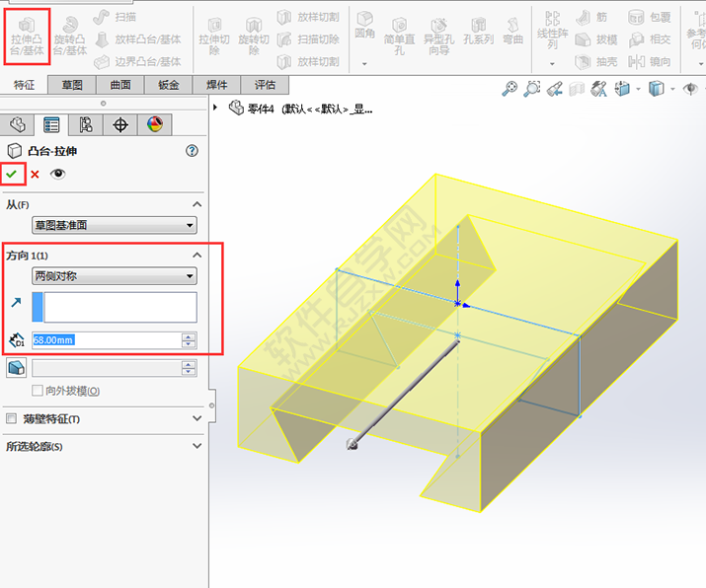Screen dimensions: 706x588
Task: Open the Linear Pattern dropdown arrow
Action: coord(552,64)
